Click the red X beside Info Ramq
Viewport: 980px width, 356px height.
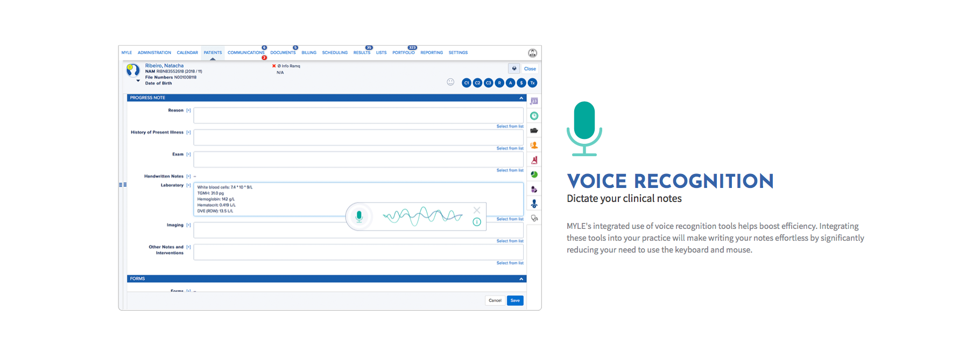[x=274, y=66]
